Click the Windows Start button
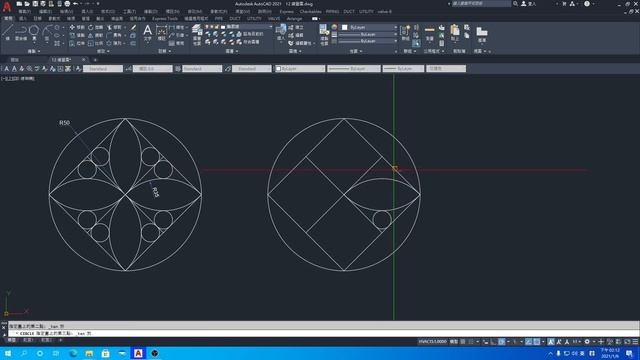Image resolution: width=640 pixels, height=360 pixels. pyautogui.click(x=8, y=353)
